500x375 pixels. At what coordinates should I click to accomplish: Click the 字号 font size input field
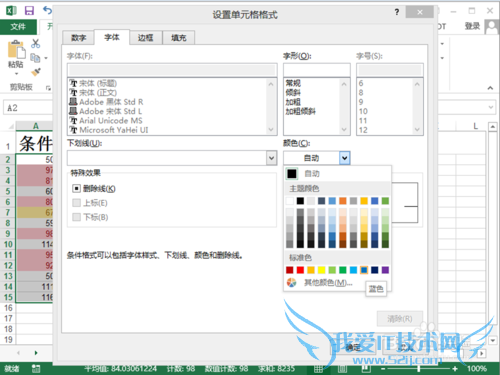(390, 70)
